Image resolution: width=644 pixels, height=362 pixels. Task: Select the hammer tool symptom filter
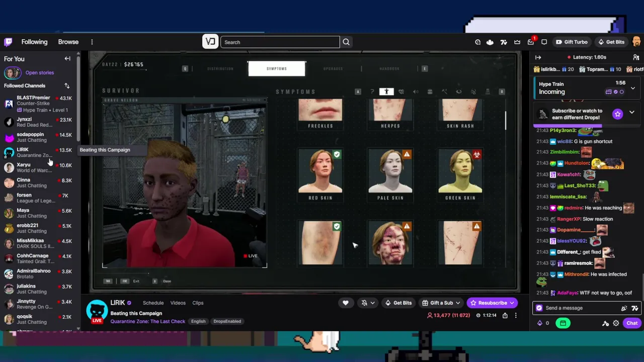(444, 92)
